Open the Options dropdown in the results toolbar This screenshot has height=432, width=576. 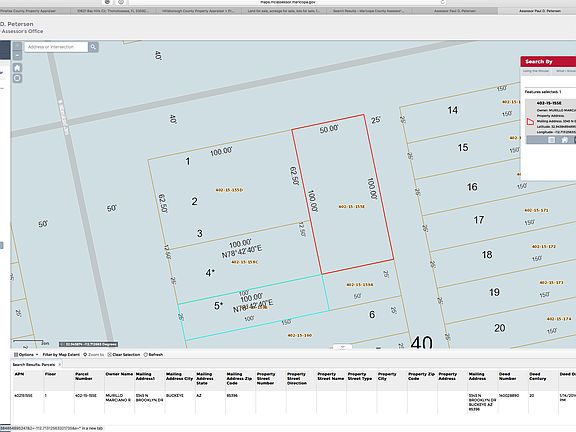tap(26, 354)
